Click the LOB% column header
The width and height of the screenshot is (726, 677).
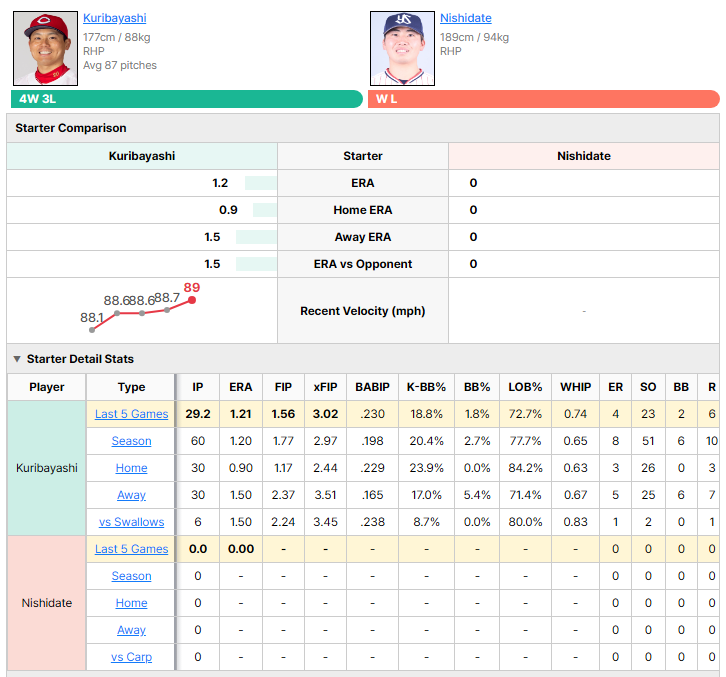pyautogui.click(x=525, y=387)
